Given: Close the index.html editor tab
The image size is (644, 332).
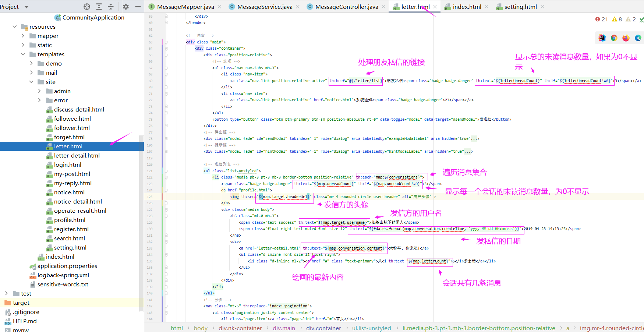Looking at the screenshot, I should tap(486, 7).
